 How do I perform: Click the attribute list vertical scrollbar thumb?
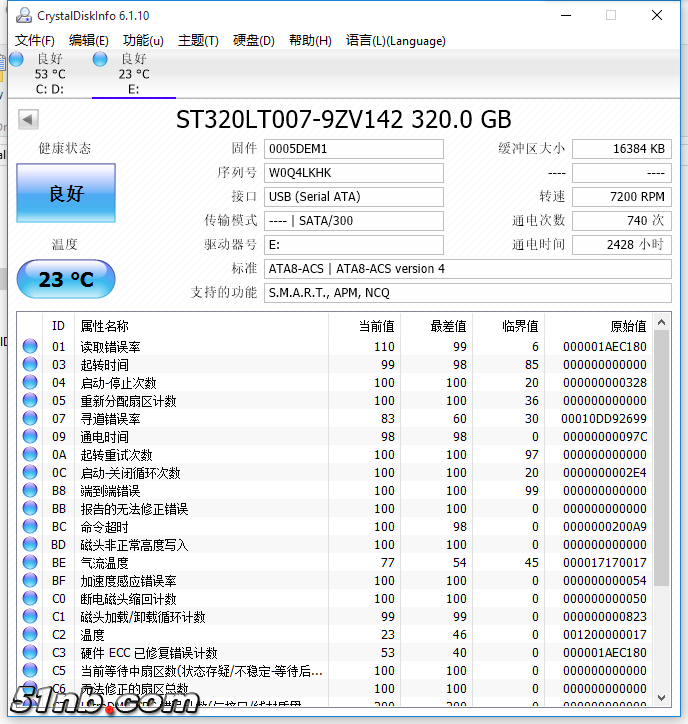[661, 458]
